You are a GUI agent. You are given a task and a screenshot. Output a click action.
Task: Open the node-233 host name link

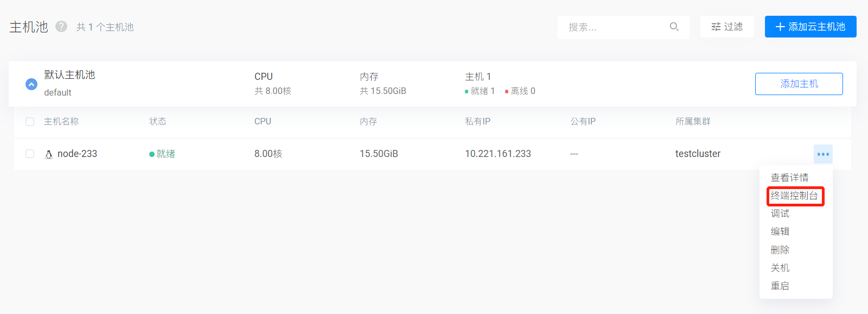[77, 154]
